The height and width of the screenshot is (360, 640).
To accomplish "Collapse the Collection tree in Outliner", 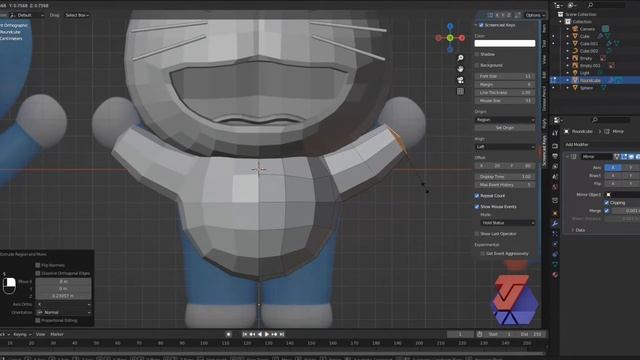I will point(561,21).
